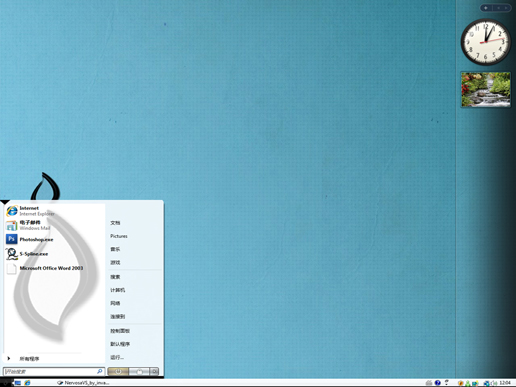Click the sidebar add gadget plus button
Viewport: 516px width, 387px height.
[x=486, y=7]
